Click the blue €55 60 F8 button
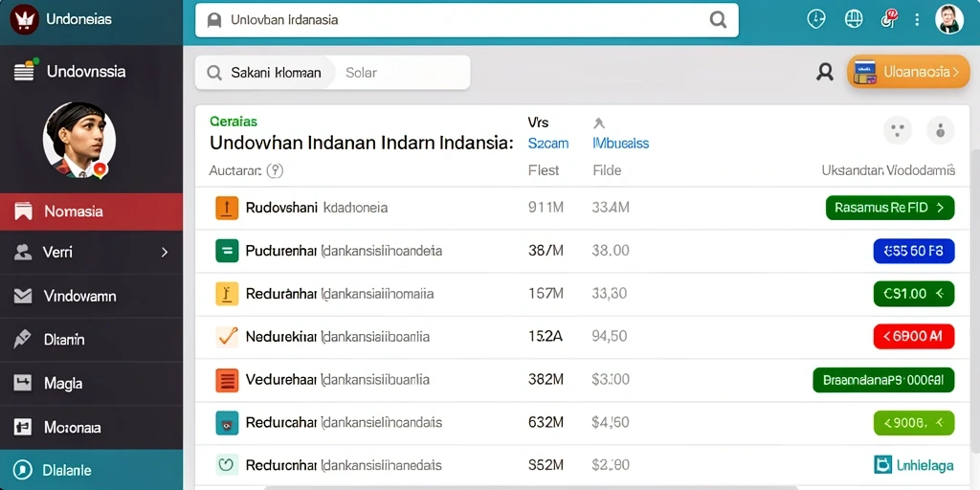The image size is (980, 490). (x=914, y=251)
